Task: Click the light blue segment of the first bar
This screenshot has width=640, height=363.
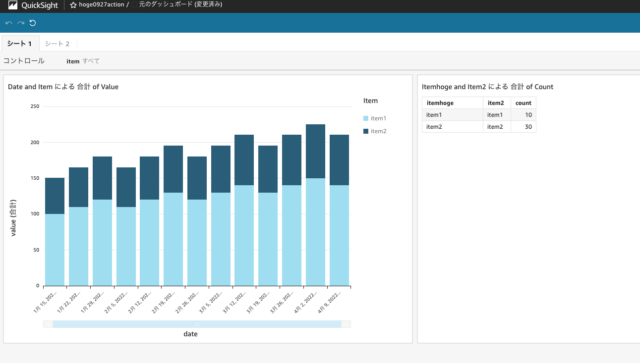Action: [x=55, y=249]
